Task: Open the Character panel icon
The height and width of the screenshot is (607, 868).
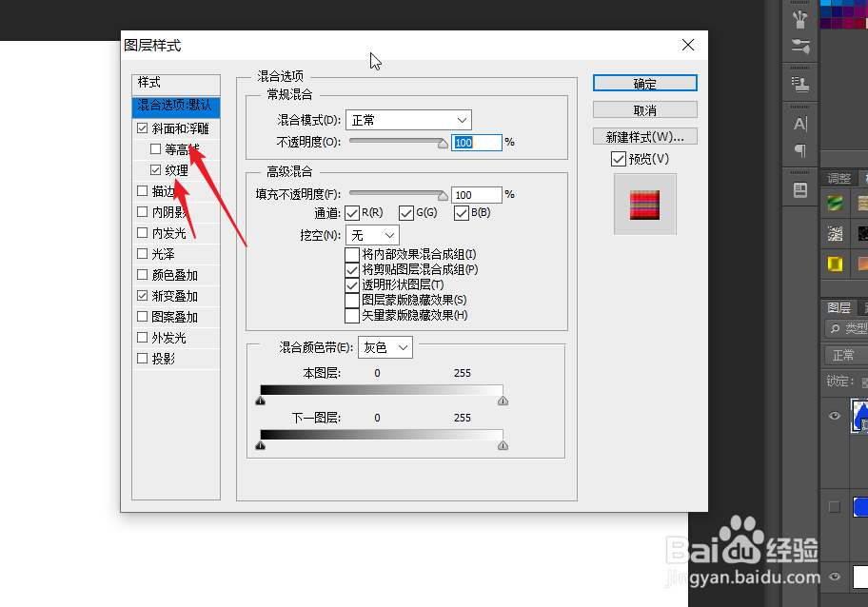Action: click(x=799, y=124)
